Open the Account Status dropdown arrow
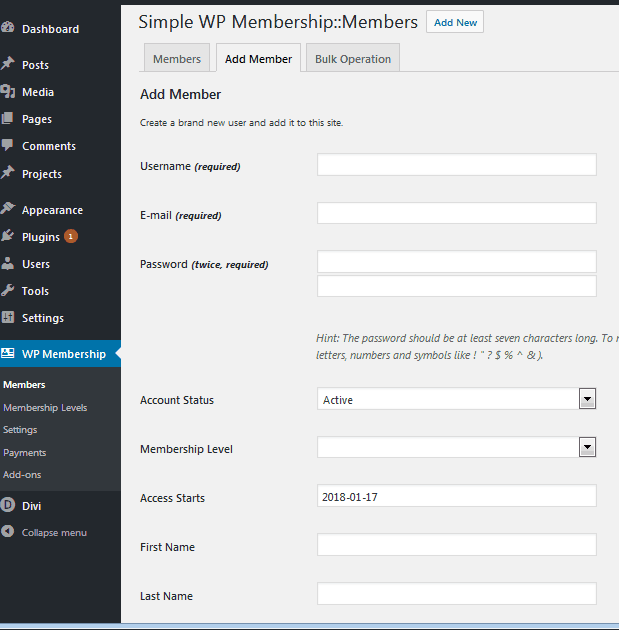 (x=587, y=399)
